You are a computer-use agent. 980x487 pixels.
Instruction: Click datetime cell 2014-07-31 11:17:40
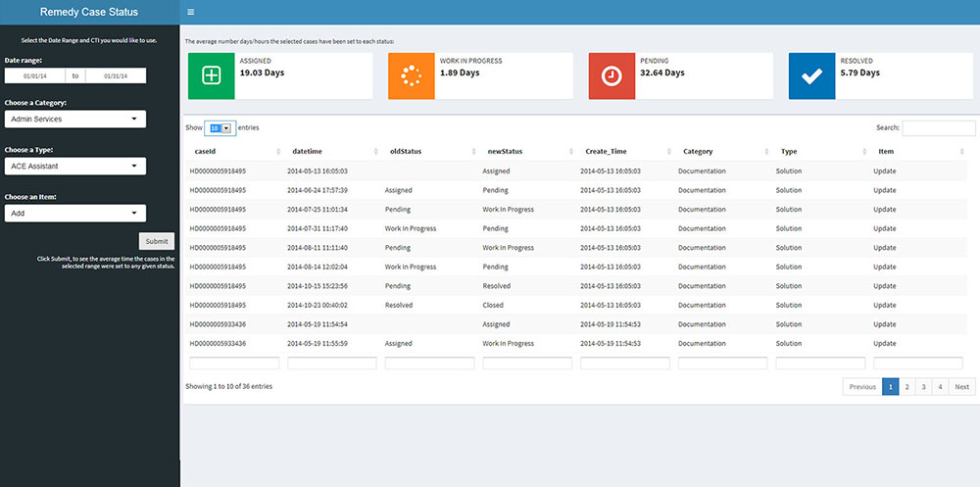[x=318, y=229]
